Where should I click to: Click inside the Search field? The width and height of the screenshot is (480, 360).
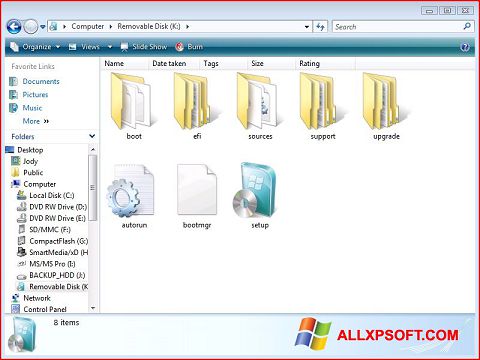pos(398,27)
